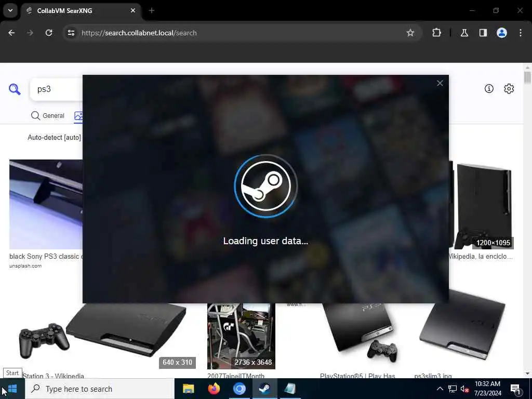The height and width of the screenshot is (399, 532).
Task: Go back in Chrome browser
Action: [x=11, y=33]
